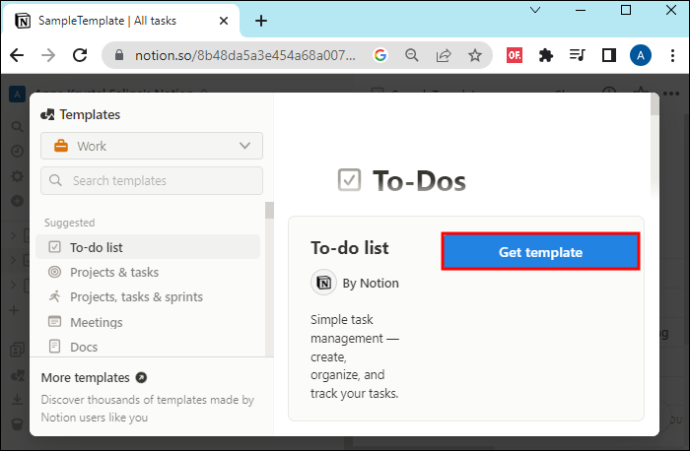This screenshot has height=451, width=690.
Task: Close the SampleTemplate tab
Action: point(224,21)
